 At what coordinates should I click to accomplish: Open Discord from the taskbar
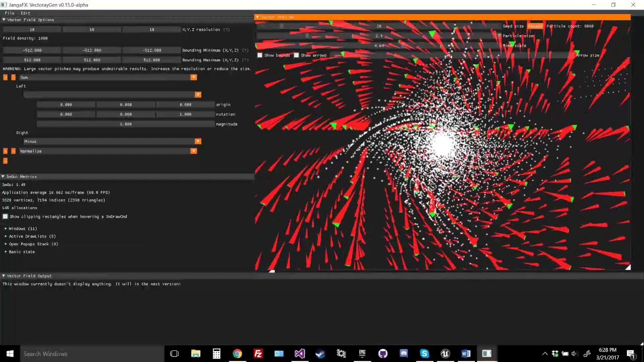[404, 354]
